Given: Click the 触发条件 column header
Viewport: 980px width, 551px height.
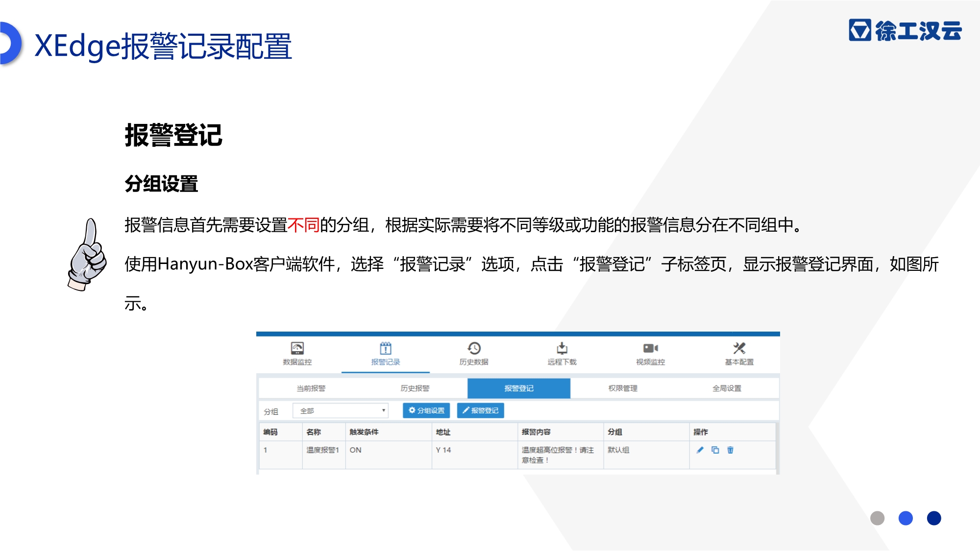Looking at the screenshot, I should coord(389,432).
